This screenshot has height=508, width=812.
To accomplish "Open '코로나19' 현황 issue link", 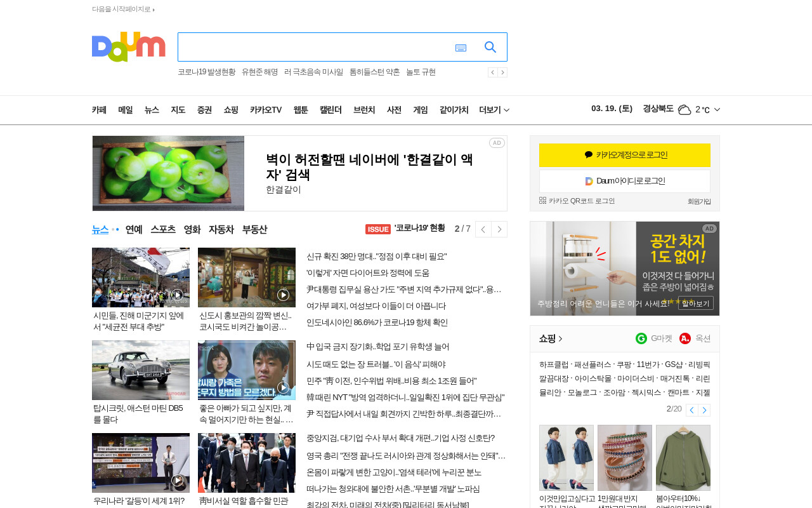I will 419,228.
